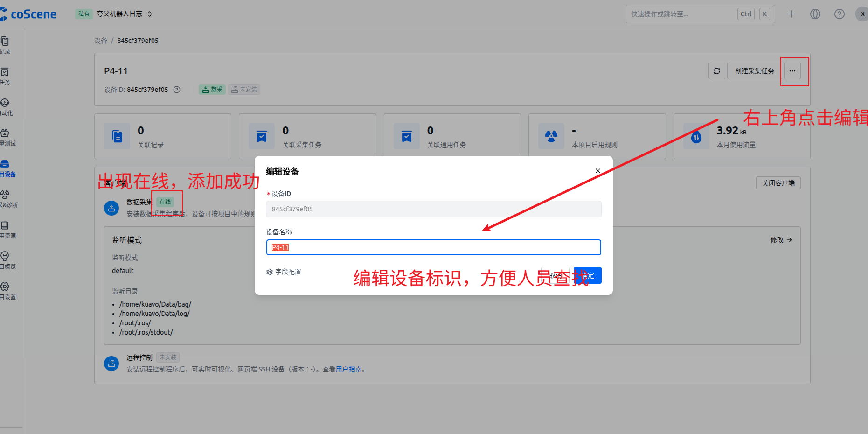Open the 用户指南 link

(x=349, y=369)
